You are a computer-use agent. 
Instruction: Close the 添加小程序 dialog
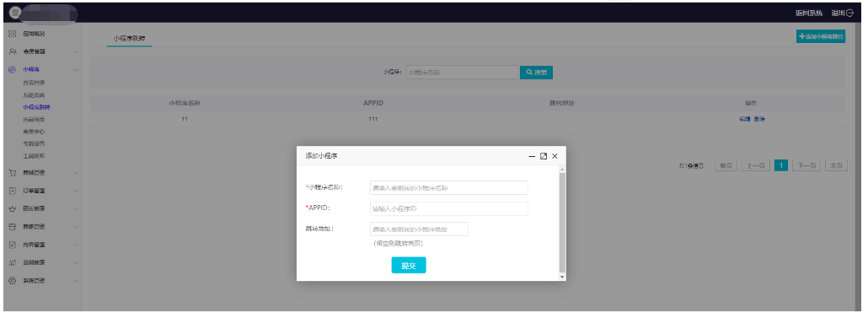click(x=555, y=157)
